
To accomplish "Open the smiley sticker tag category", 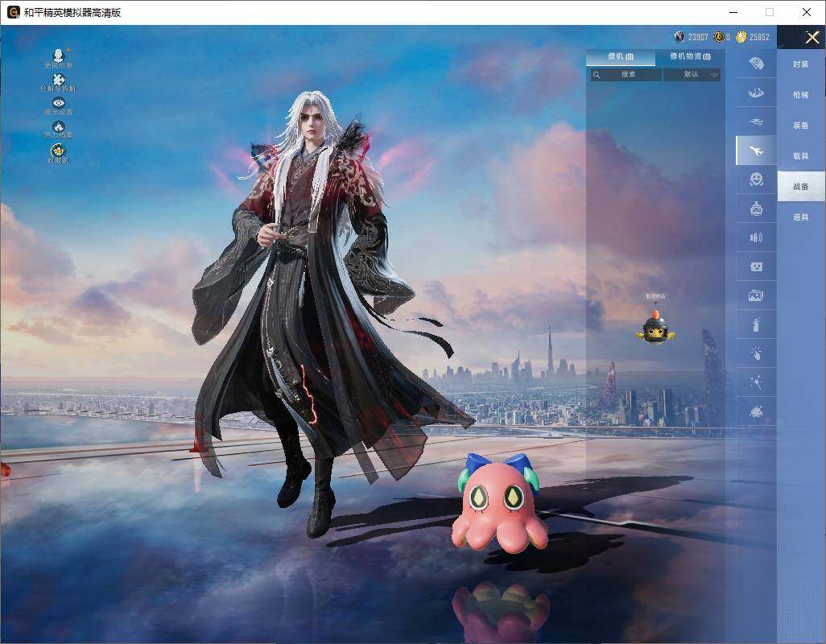I will [756, 267].
